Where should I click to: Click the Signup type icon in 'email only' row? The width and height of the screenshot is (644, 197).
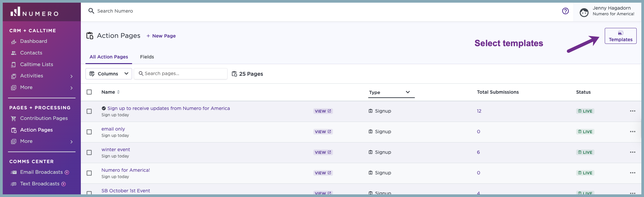(x=371, y=132)
